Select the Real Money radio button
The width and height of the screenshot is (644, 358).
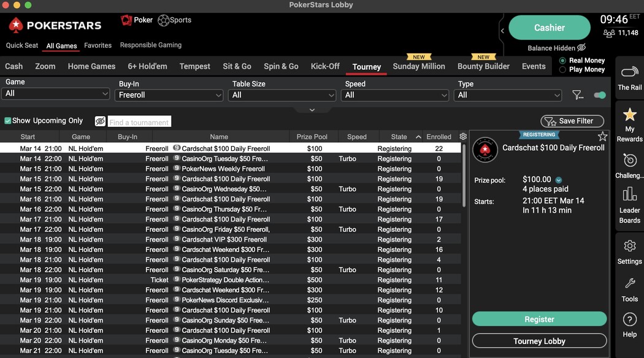[562, 60]
